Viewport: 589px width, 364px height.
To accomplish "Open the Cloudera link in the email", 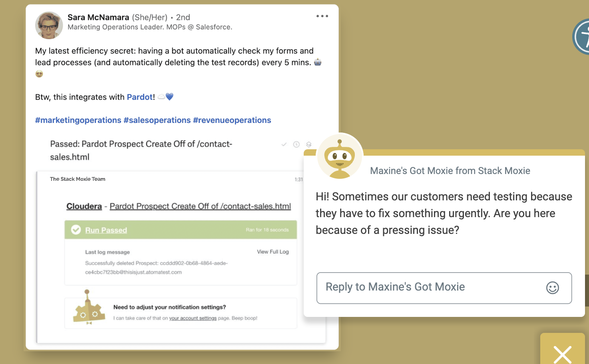I will point(84,206).
